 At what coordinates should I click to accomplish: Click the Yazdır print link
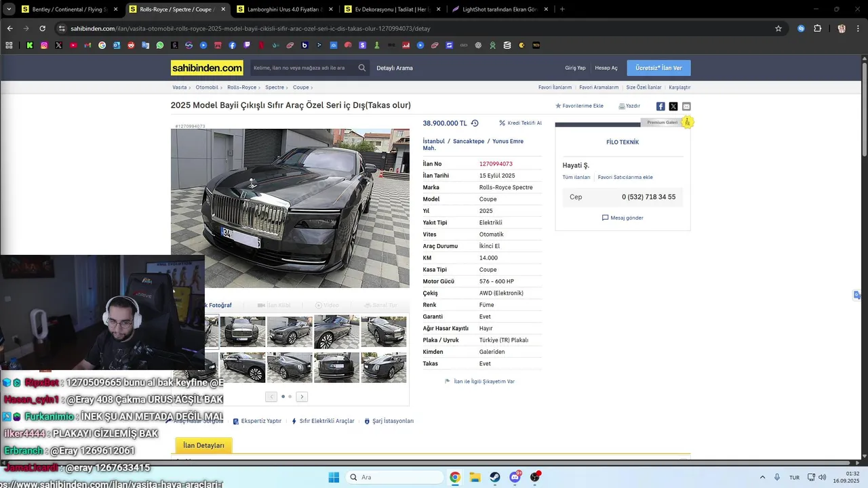coord(629,106)
